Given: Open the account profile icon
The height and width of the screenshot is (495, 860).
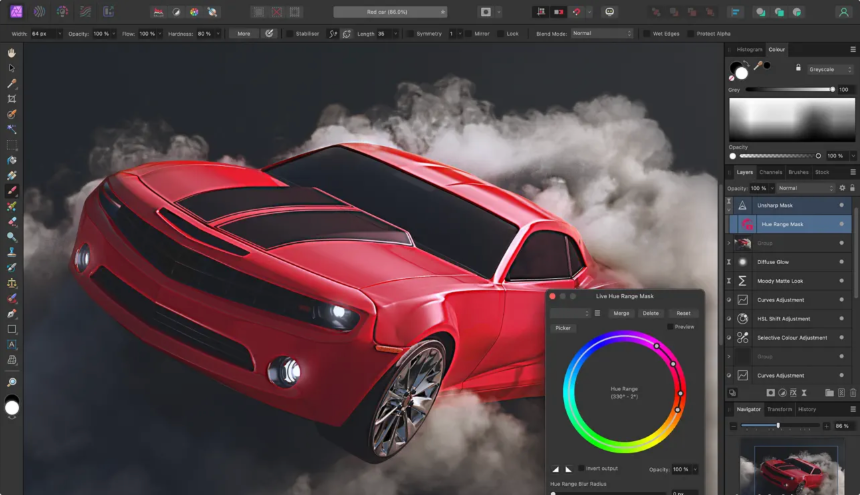Looking at the screenshot, I should coord(844,12).
